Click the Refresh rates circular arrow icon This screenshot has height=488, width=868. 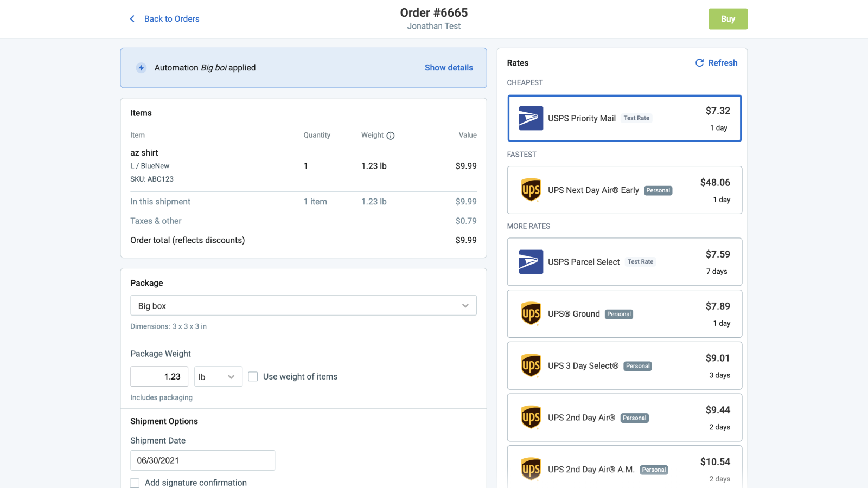click(699, 63)
